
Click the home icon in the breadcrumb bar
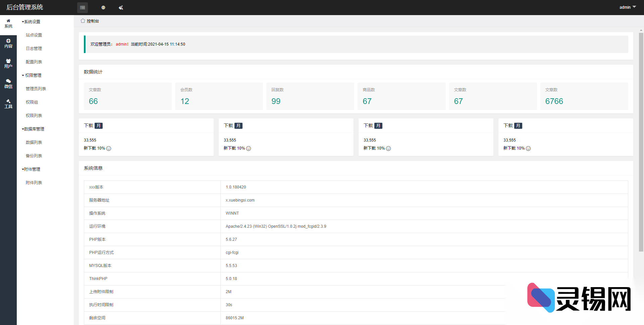[83, 20]
